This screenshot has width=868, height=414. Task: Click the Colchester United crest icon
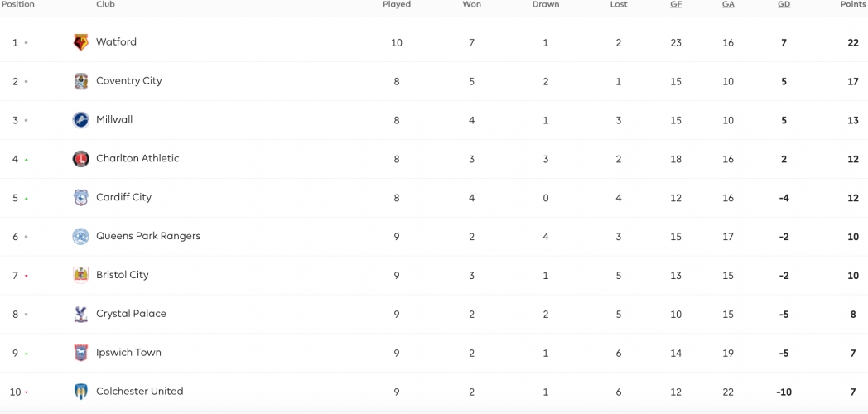(81, 392)
